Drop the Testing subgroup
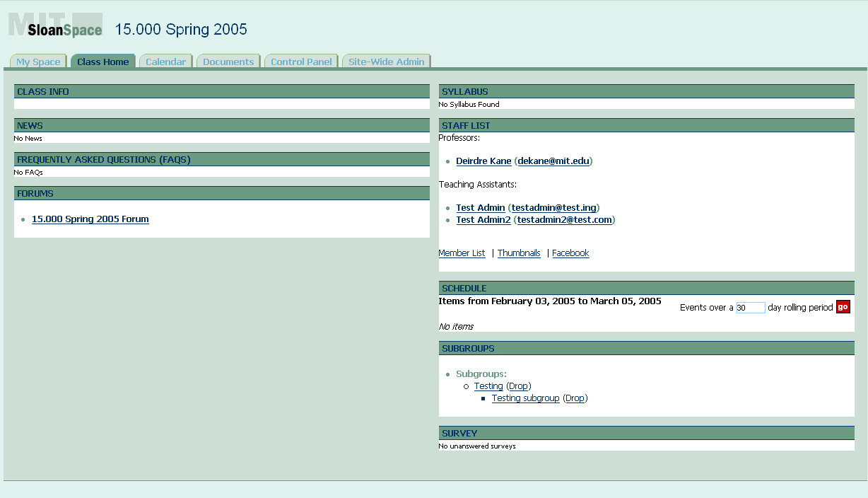 coord(575,398)
